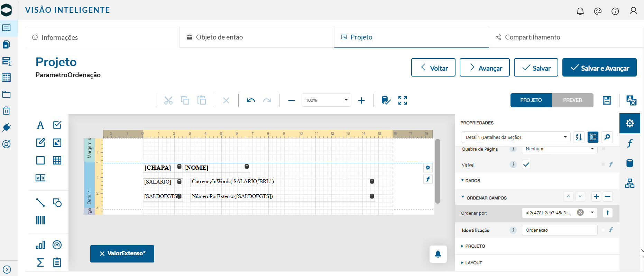The width and height of the screenshot is (644, 276).
Task: Open the zoom level 100% dropdown
Action: [x=326, y=100]
